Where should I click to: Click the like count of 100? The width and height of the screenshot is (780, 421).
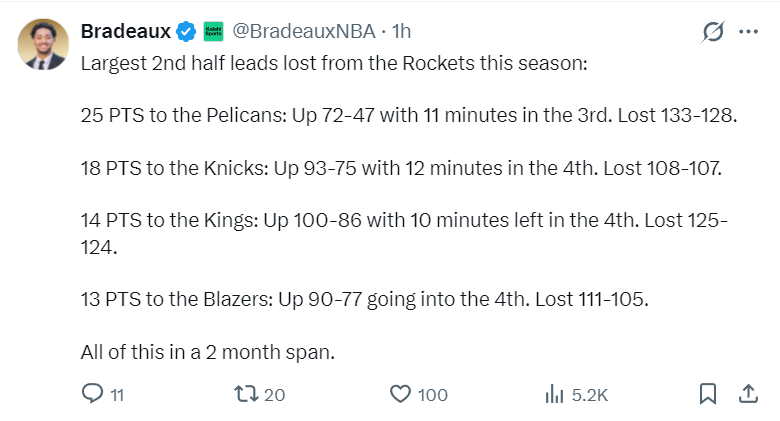pos(432,395)
